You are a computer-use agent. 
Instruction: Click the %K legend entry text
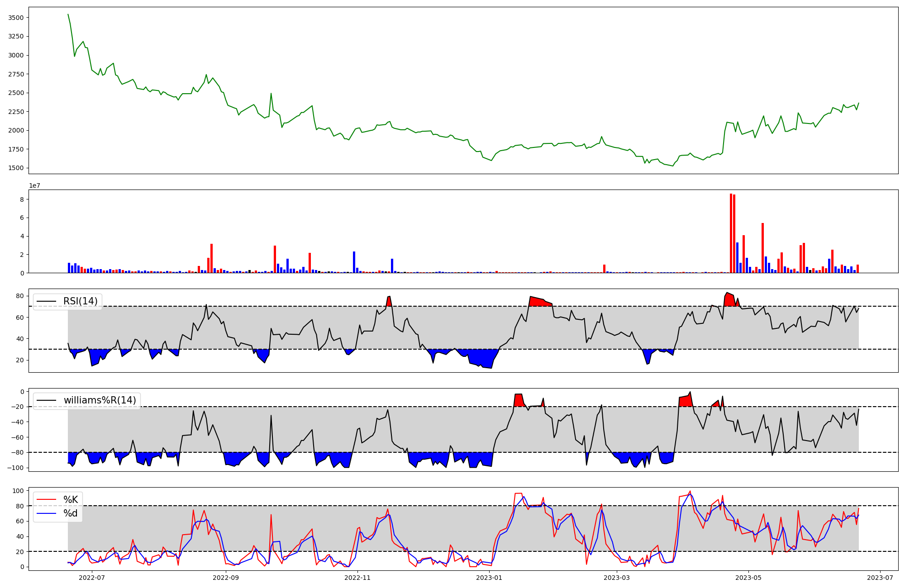(71, 500)
